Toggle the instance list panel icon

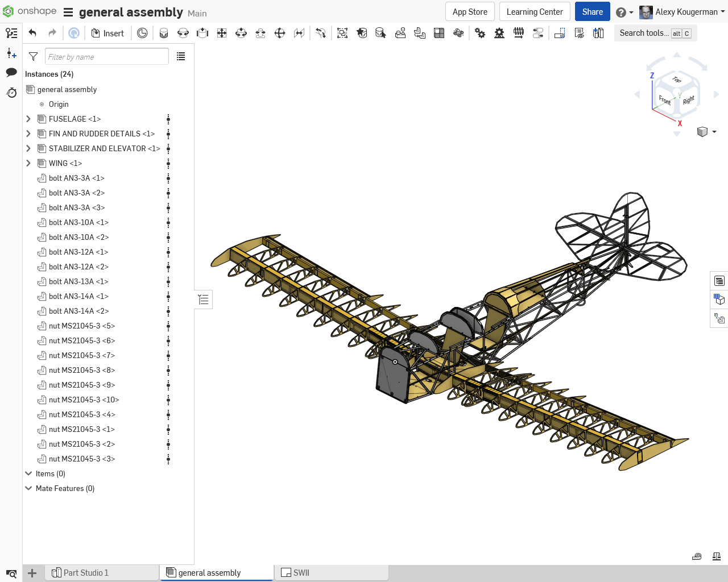[x=11, y=33]
